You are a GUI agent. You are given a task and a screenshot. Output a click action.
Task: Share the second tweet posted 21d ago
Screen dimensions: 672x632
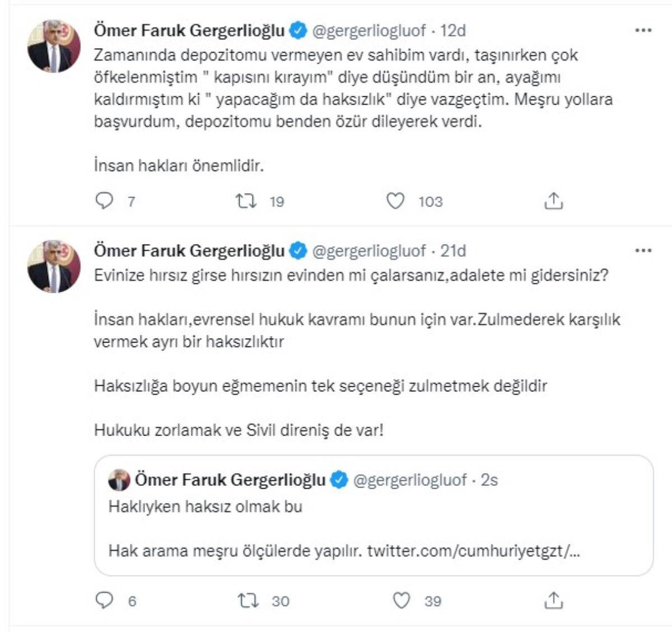tap(553, 601)
